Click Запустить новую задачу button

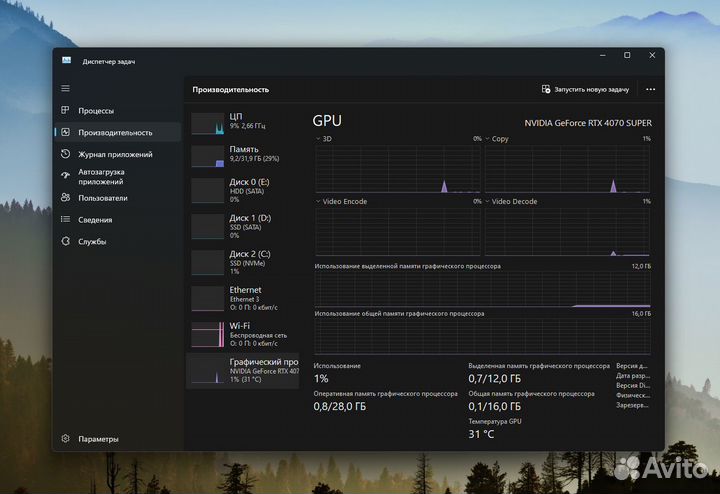tap(585, 90)
